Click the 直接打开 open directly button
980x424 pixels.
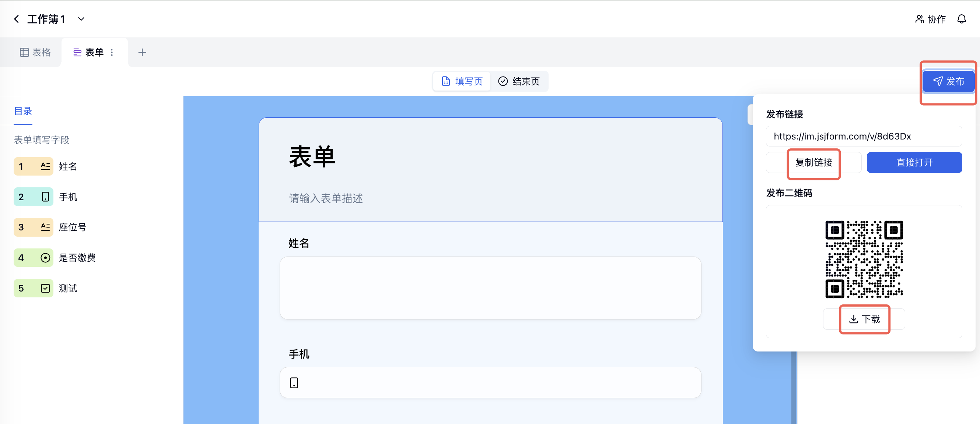tap(914, 163)
